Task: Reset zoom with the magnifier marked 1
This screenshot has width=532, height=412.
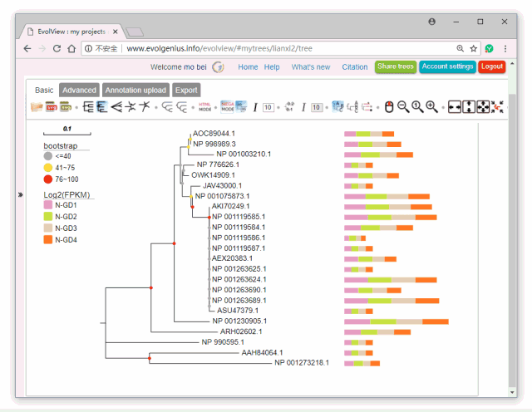Action: [x=417, y=107]
